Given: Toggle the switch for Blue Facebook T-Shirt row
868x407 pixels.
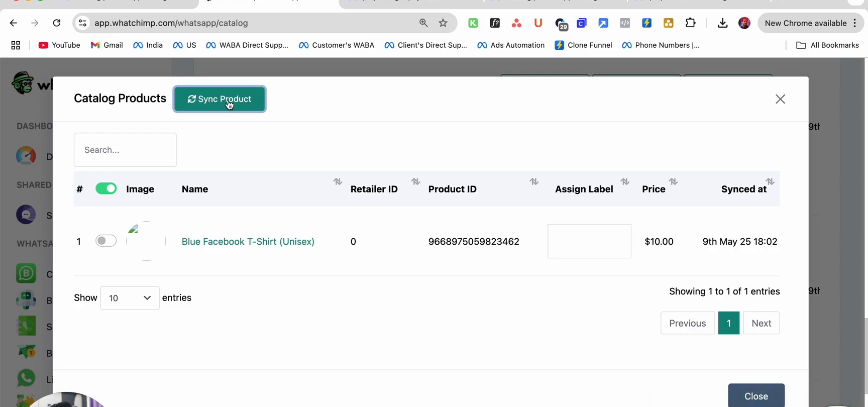Looking at the screenshot, I should 106,241.
